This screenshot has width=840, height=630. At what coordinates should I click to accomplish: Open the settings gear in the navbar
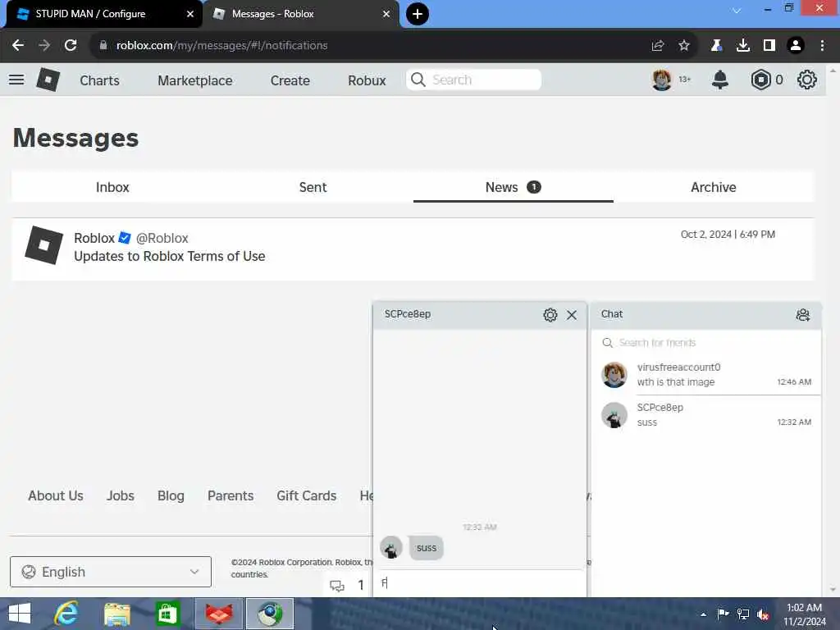coord(807,80)
